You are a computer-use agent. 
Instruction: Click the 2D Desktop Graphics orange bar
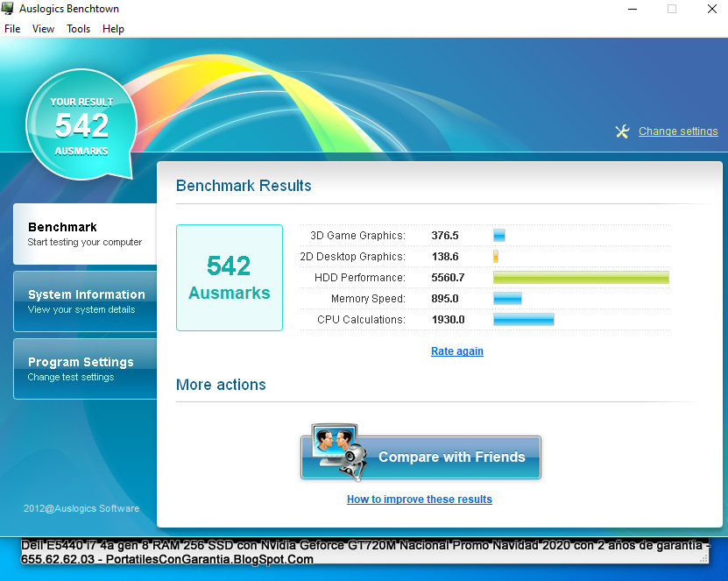(x=496, y=257)
